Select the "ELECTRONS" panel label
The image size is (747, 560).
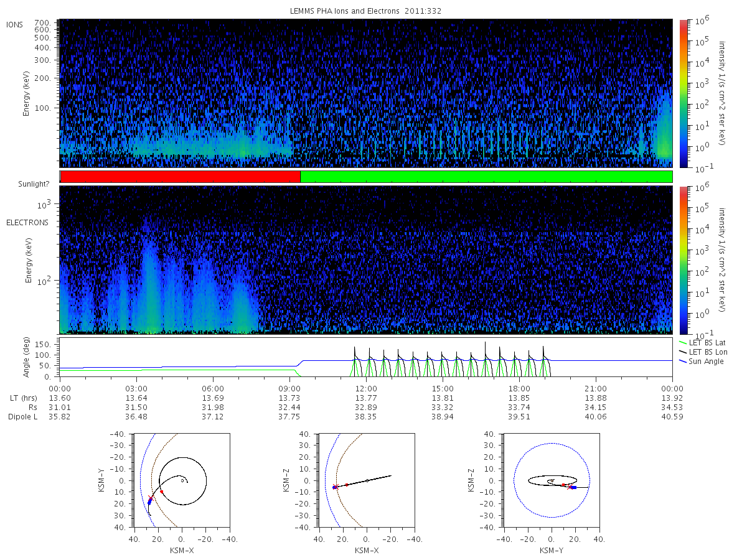[x=27, y=223]
